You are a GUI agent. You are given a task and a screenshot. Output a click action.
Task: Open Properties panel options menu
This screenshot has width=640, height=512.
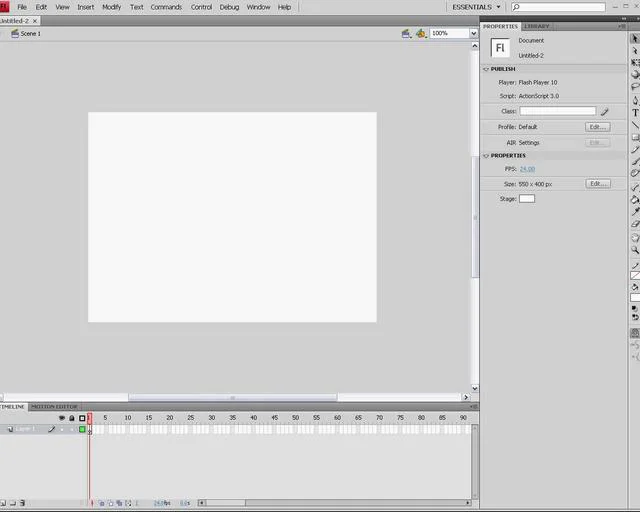pyautogui.click(x=622, y=26)
